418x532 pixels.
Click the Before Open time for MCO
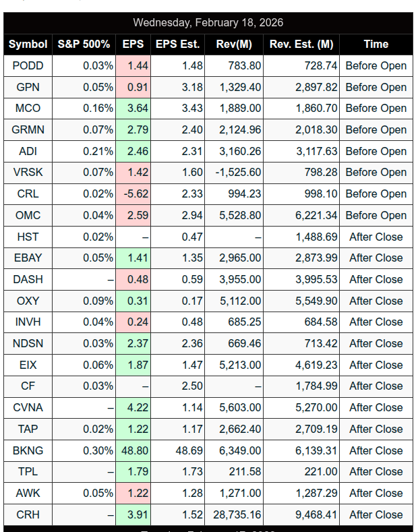click(x=376, y=108)
